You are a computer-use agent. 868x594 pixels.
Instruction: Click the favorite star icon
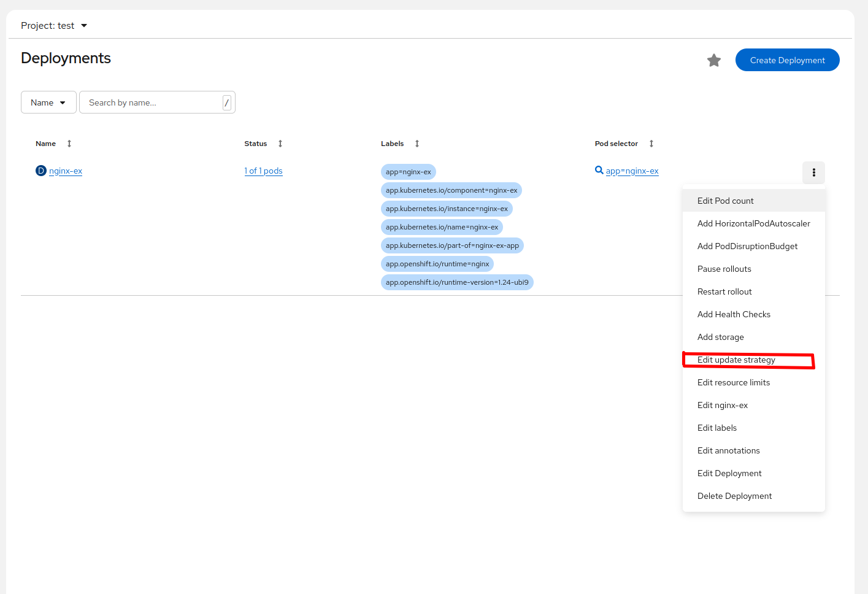click(x=713, y=60)
